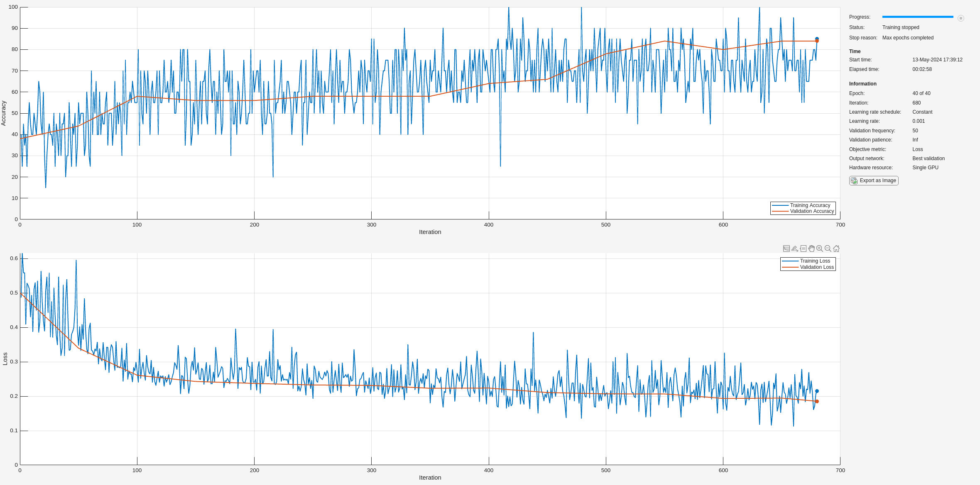Image resolution: width=980 pixels, height=485 pixels.
Task: Click the final validation accuracy orange marker
Action: 817,41
